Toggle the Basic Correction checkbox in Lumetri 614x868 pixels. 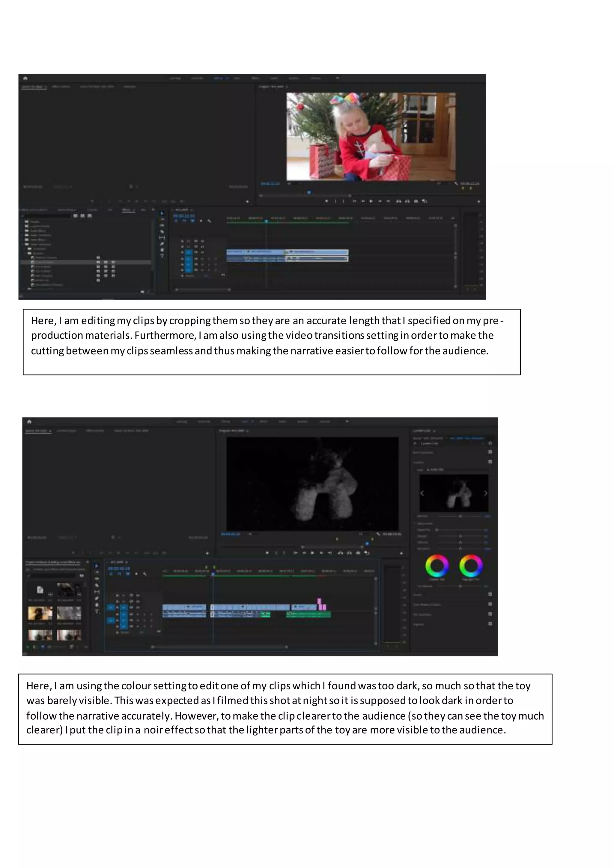tap(490, 452)
